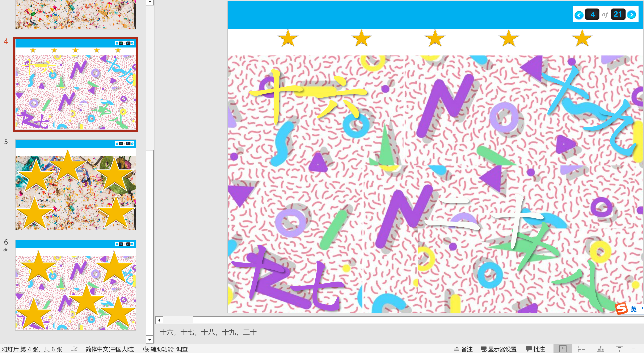Click horizontal scrollbar left arrow
Image resolution: width=644 pixels, height=353 pixels.
coord(159,320)
